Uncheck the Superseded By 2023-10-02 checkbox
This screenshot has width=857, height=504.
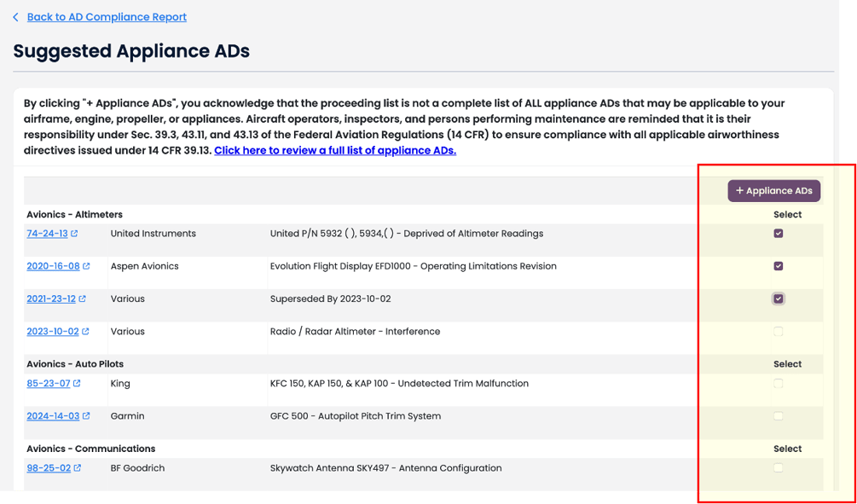pos(778,298)
